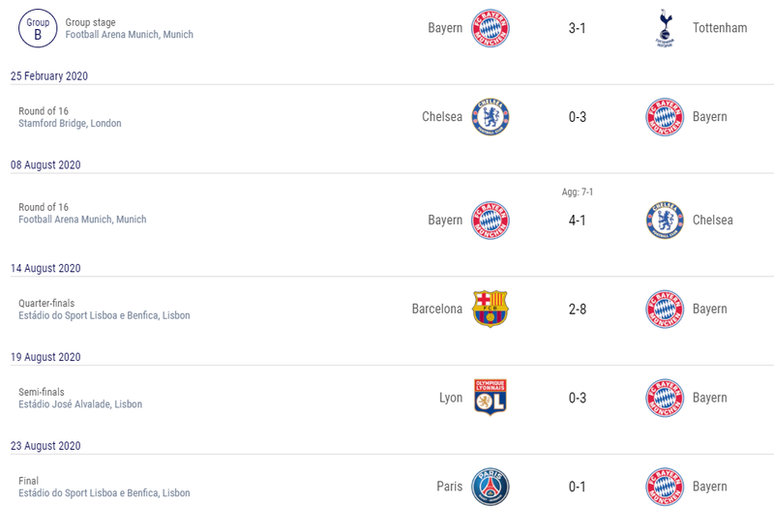Click Bayern crest in the Final row

point(665,487)
